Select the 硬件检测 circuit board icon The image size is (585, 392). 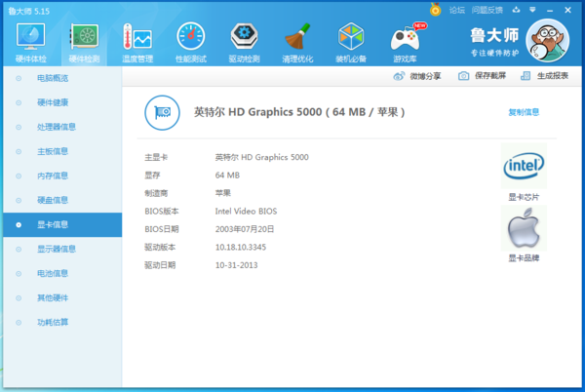(84, 36)
